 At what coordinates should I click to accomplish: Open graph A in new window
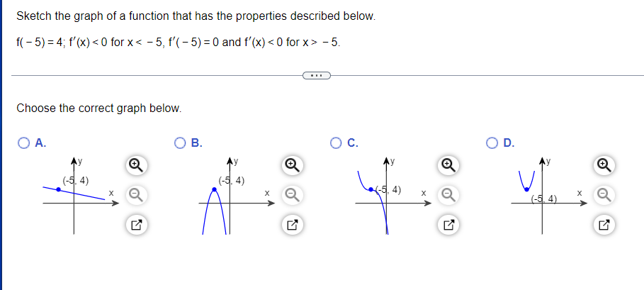click(136, 225)
